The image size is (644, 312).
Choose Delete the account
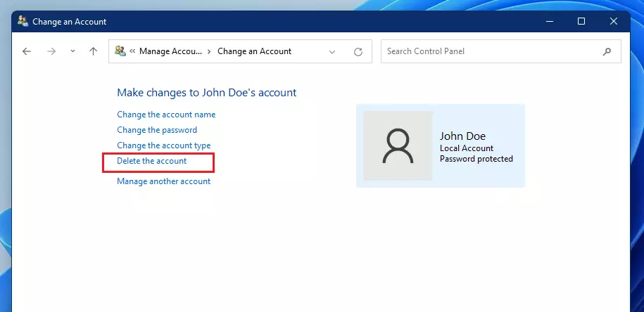(151, 161)
